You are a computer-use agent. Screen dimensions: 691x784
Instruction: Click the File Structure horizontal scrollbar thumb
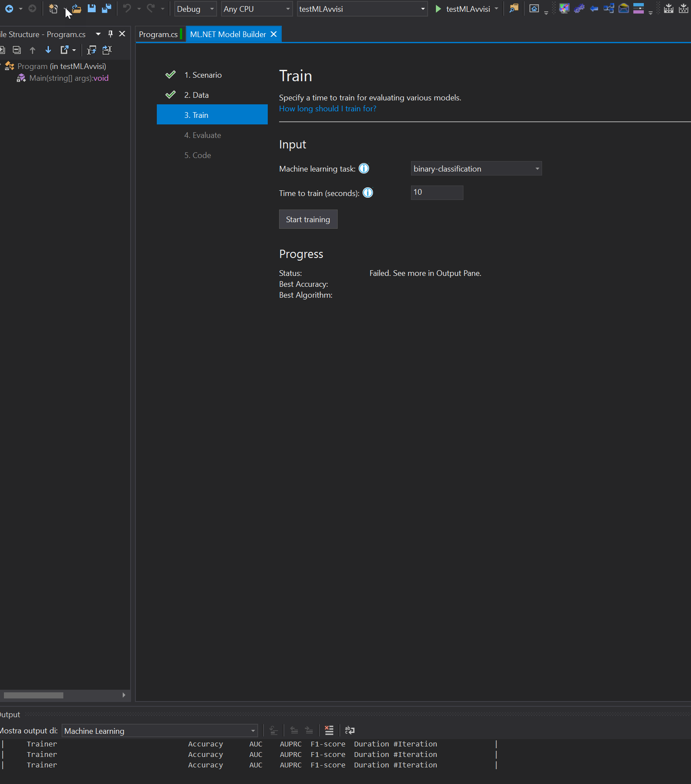(x=34, y=695)
